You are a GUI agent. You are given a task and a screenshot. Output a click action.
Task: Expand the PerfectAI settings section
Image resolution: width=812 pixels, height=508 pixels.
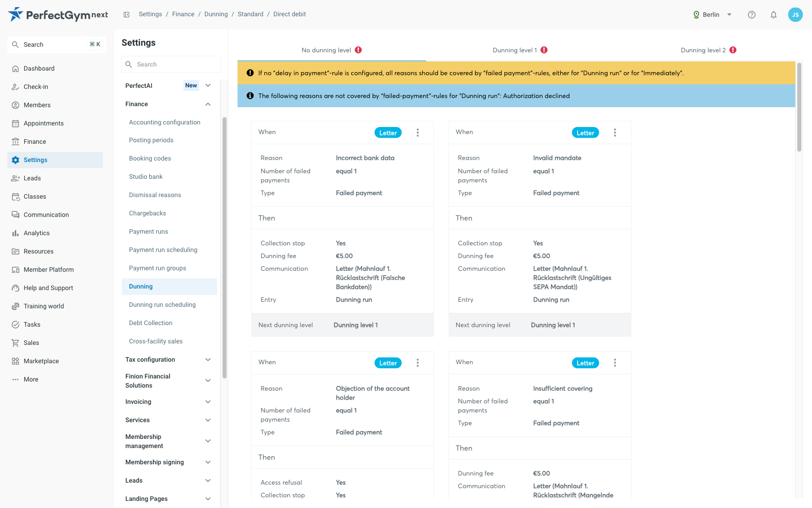click(x=208, y=85)
